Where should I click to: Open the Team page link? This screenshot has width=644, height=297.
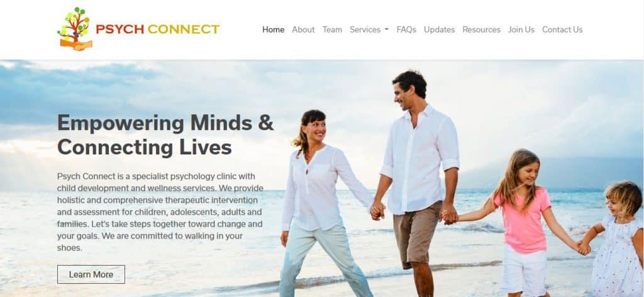332,30
